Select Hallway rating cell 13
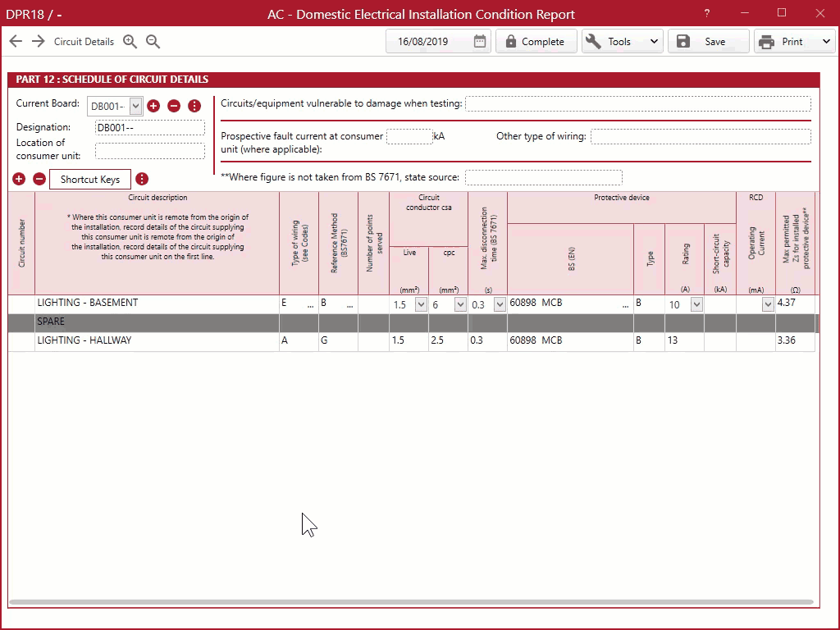This screenshot has width=840, height=630. click(x=685, y=341)
